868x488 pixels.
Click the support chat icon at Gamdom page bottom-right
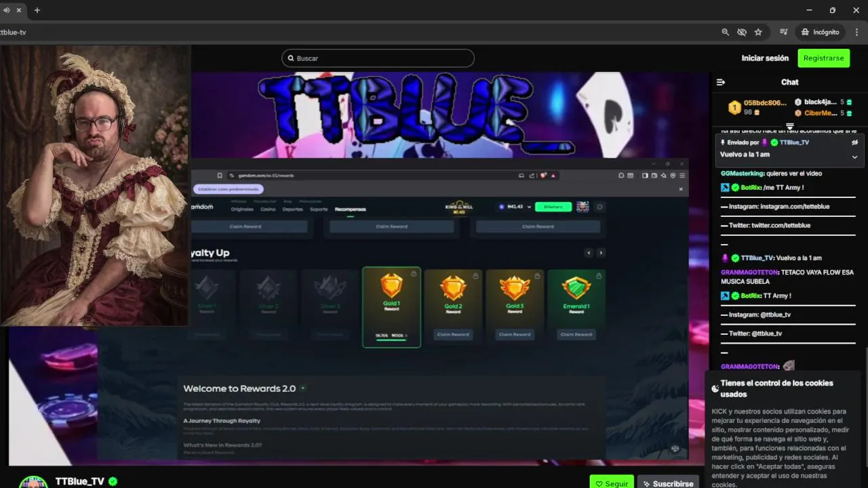click(675, 449)
